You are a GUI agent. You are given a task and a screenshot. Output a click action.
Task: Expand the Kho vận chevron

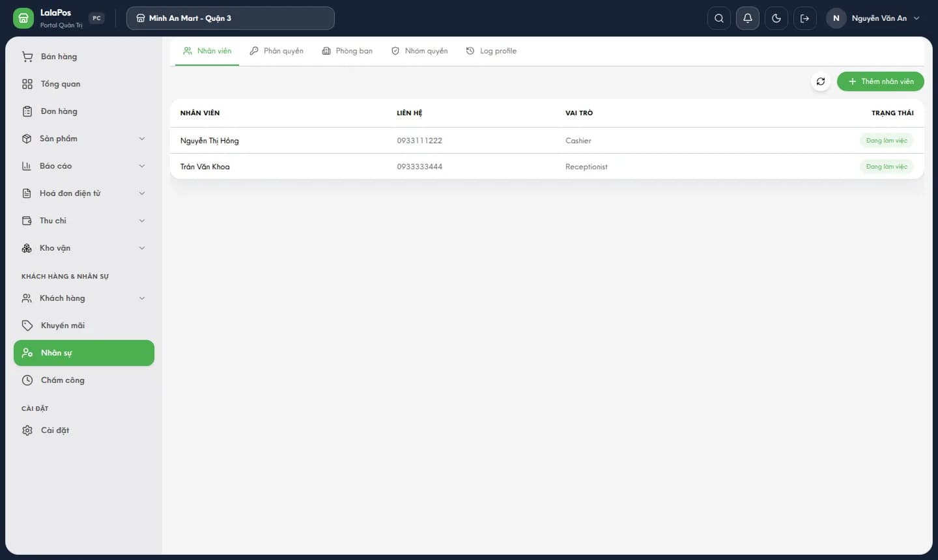pyautogui.click(x=142, y=248)
